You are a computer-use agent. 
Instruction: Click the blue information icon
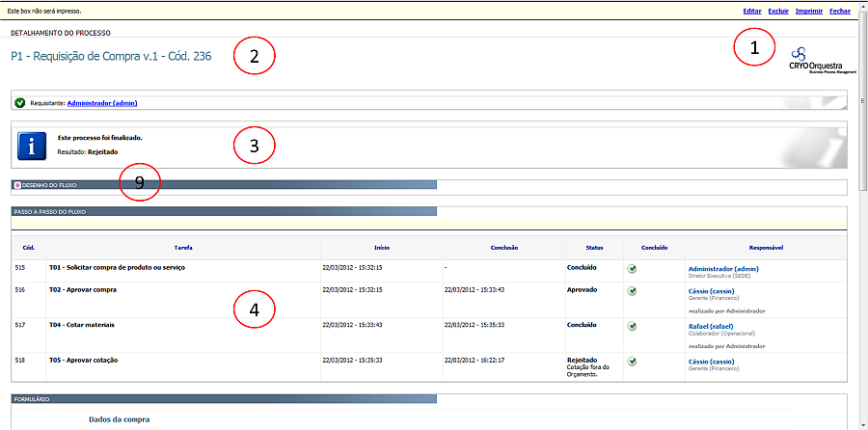click(33, 147)
